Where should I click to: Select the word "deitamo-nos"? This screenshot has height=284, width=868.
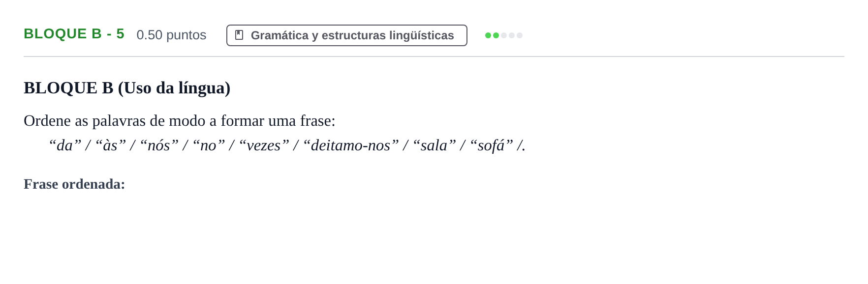[351, 145]
